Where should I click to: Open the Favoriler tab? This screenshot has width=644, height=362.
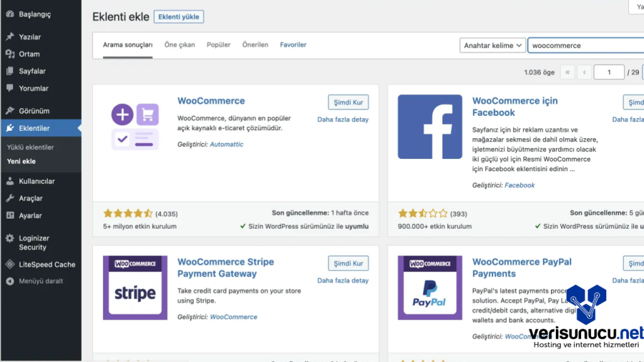click(x=293, y=45)
